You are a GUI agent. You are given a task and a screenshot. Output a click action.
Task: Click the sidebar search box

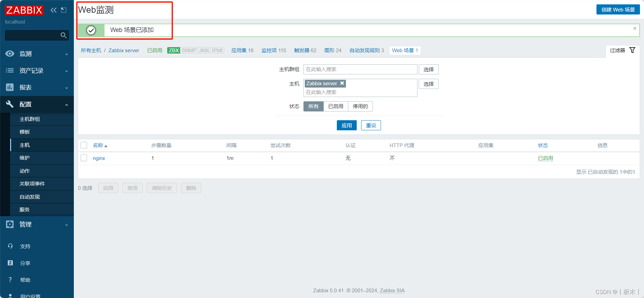coord(37,35)
